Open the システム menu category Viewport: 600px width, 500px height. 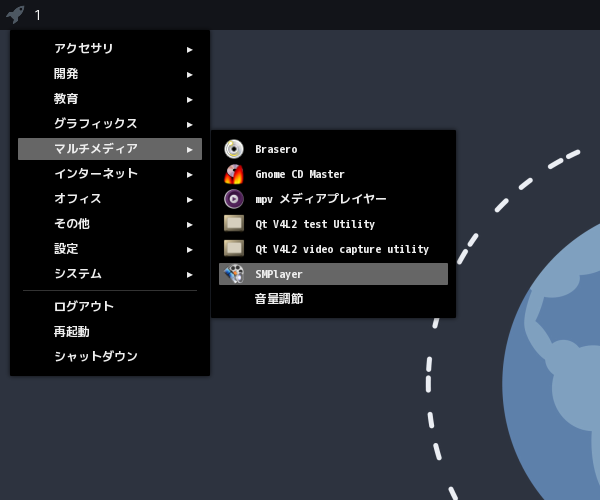point(110,274)
